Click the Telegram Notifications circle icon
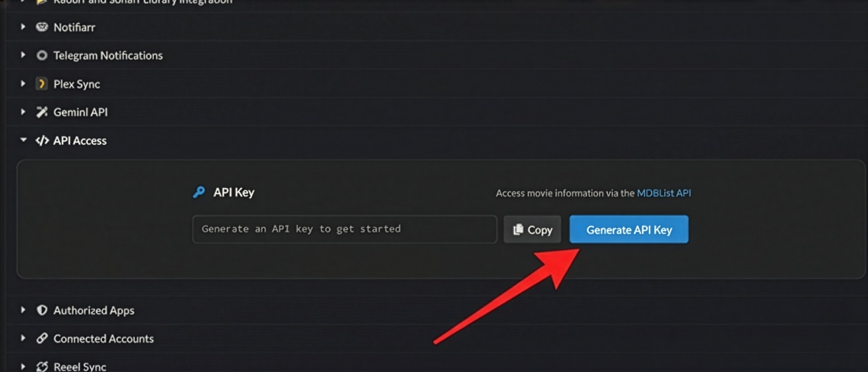Screen dimensions: 868x372 (x=42, y=55)
